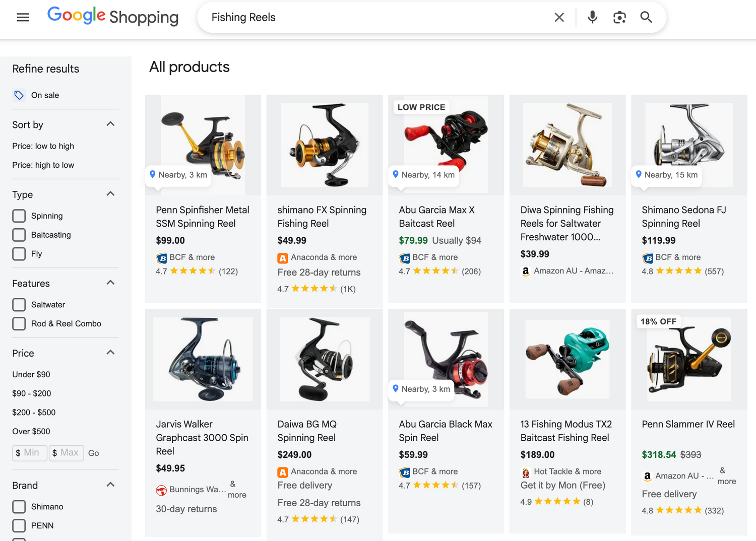The height and width of the screenshot is (541, 756).
Task: Click the Min price input field
Action: (x=30, y=453)
